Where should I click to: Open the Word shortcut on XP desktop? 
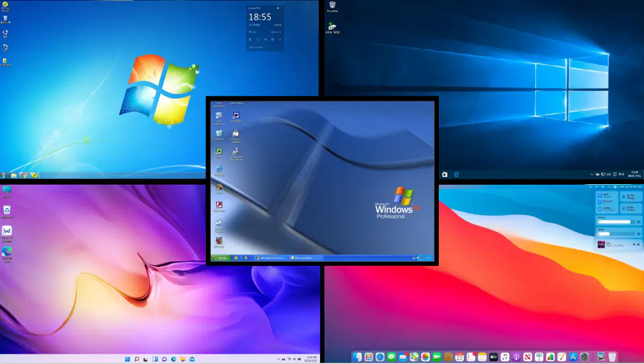point(236,117)
